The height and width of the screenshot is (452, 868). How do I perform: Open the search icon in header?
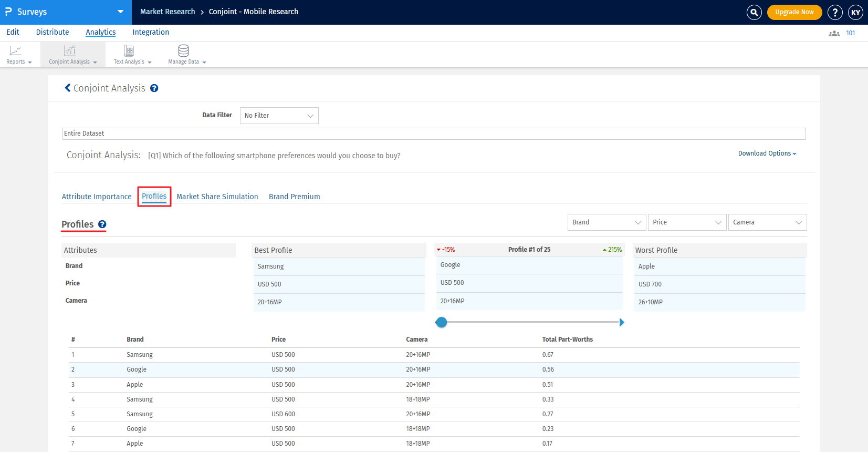[x=754, y=12]
